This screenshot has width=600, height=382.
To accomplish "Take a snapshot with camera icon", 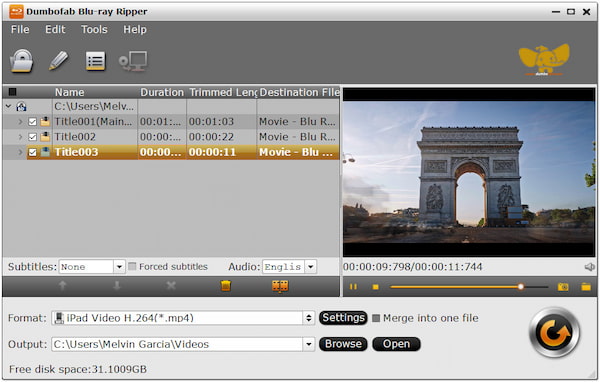I will 563,287.
